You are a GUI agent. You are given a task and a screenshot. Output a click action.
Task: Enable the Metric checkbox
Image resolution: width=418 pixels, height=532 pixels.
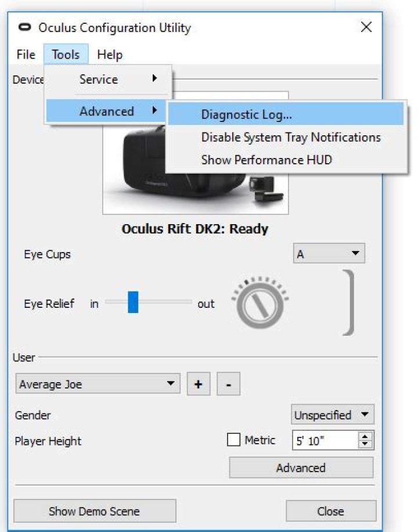pyautogui.click(x=233, y=440)
